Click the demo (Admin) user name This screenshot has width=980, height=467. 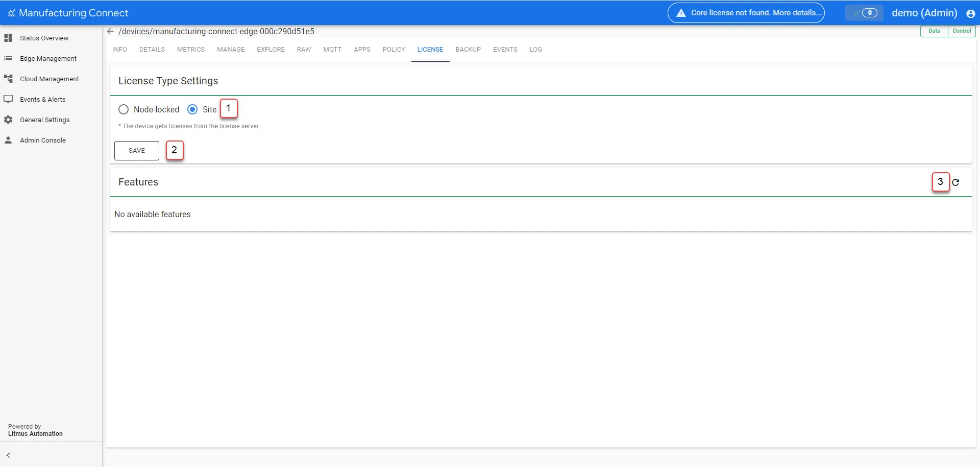[924, 13]
